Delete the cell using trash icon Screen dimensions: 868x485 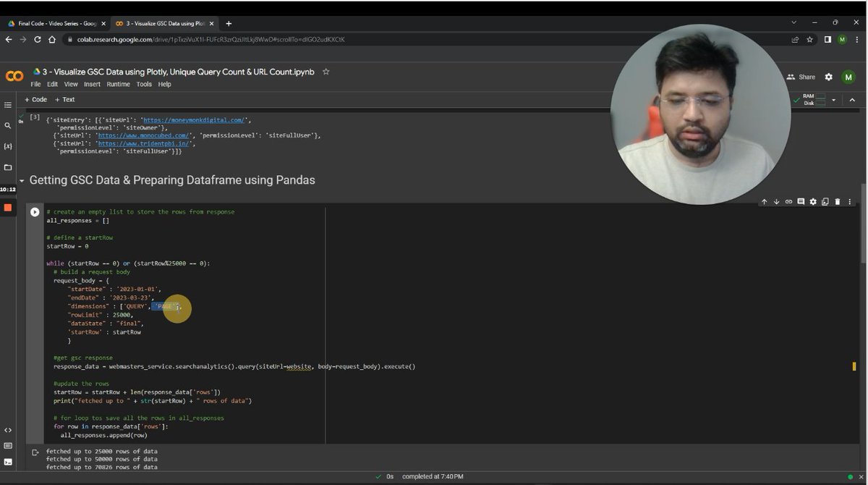(x=838, y=201)
